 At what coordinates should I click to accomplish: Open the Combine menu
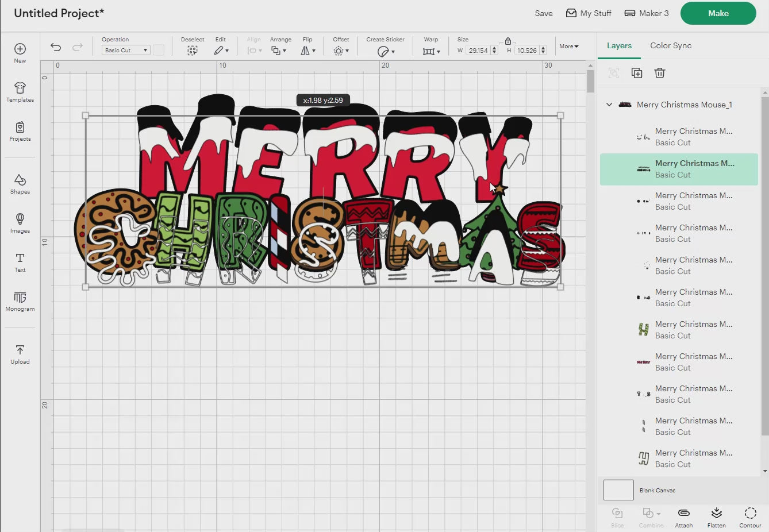point(651,517)
